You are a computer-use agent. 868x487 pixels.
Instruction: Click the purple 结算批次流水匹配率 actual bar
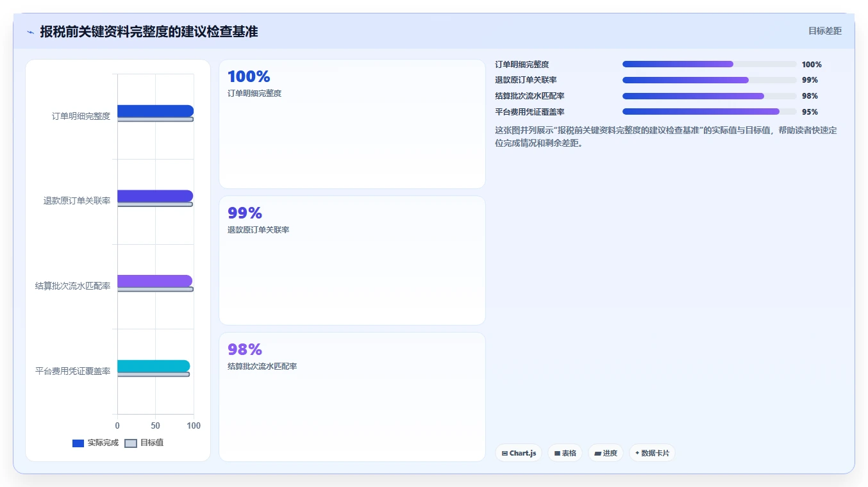point(154,281)
